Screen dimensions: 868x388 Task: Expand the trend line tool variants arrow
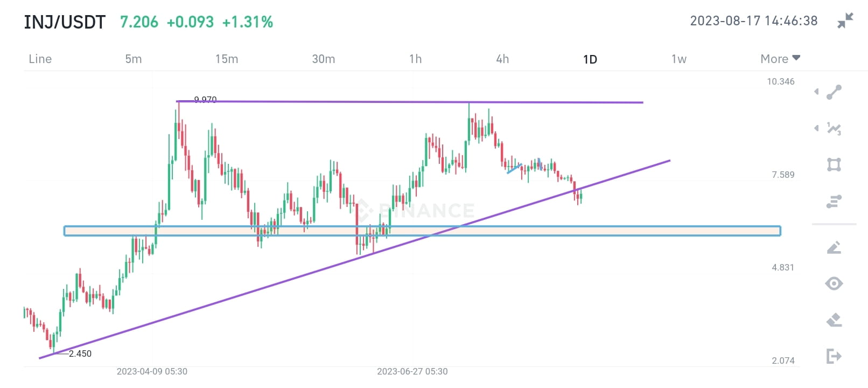[816, 92]
